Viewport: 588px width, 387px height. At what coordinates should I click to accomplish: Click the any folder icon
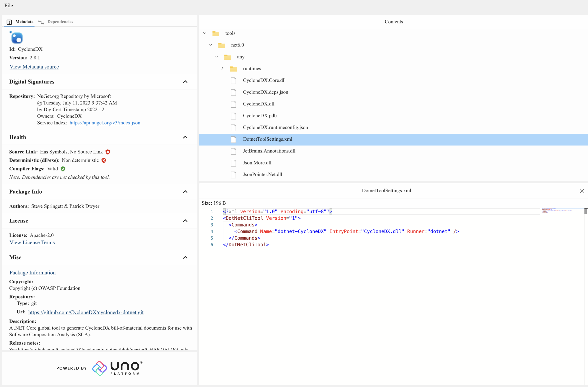click(x=228, y=57)
